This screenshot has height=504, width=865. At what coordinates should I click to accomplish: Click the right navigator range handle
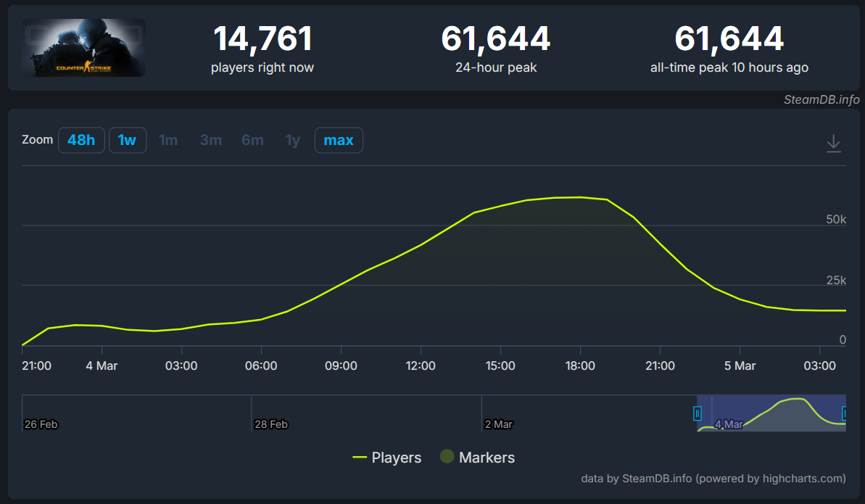pos(843,412)
